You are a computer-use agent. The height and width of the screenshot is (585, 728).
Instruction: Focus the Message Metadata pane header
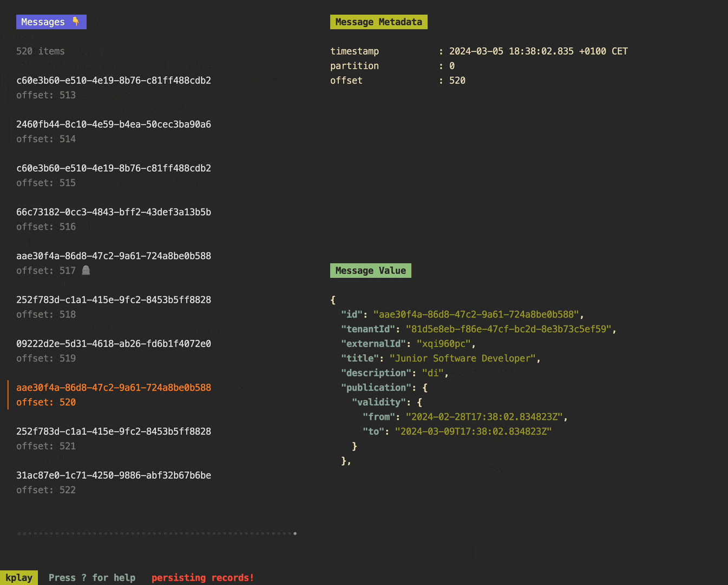pos(378,22)
